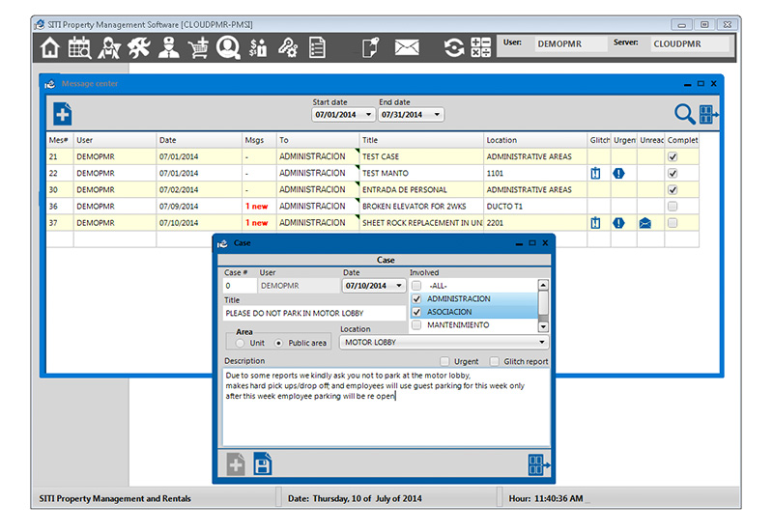Screen dimensions: 773x532
Task: Open the calculator icon in toolbar
Action: [x=480, y=46]
